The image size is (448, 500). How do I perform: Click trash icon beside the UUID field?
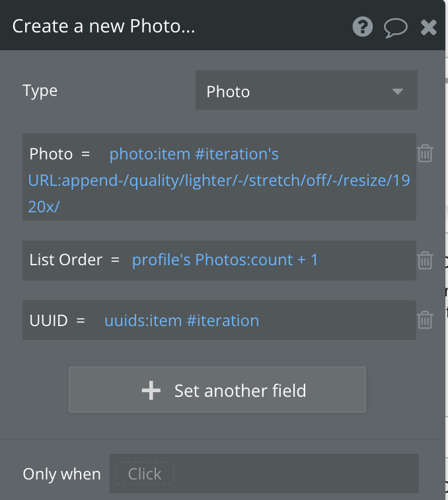425,320
